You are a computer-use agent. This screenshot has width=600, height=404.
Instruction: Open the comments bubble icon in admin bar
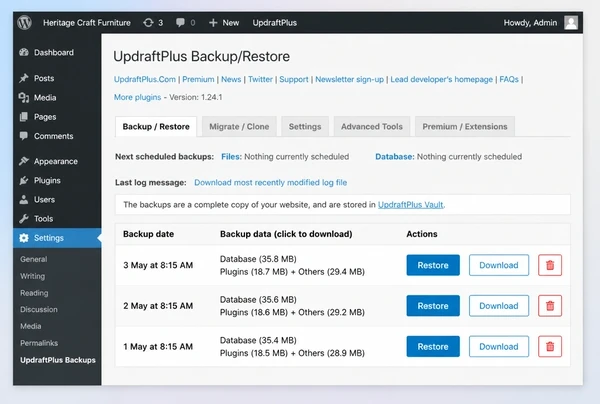180,23
